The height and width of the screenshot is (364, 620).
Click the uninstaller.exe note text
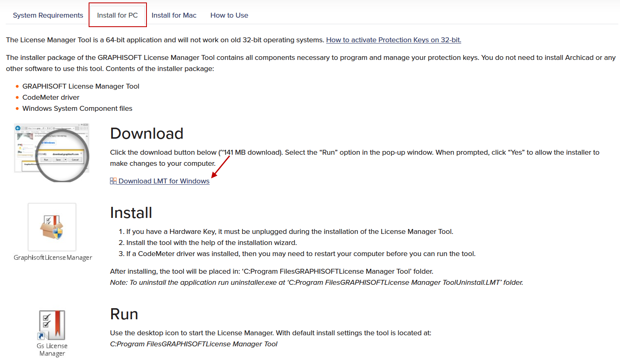(x=316, y=282)
